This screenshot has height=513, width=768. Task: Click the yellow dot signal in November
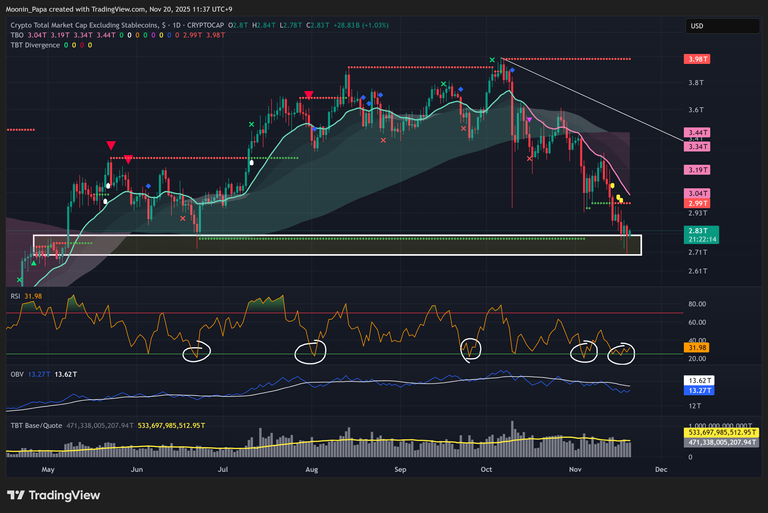coord(611,185)
